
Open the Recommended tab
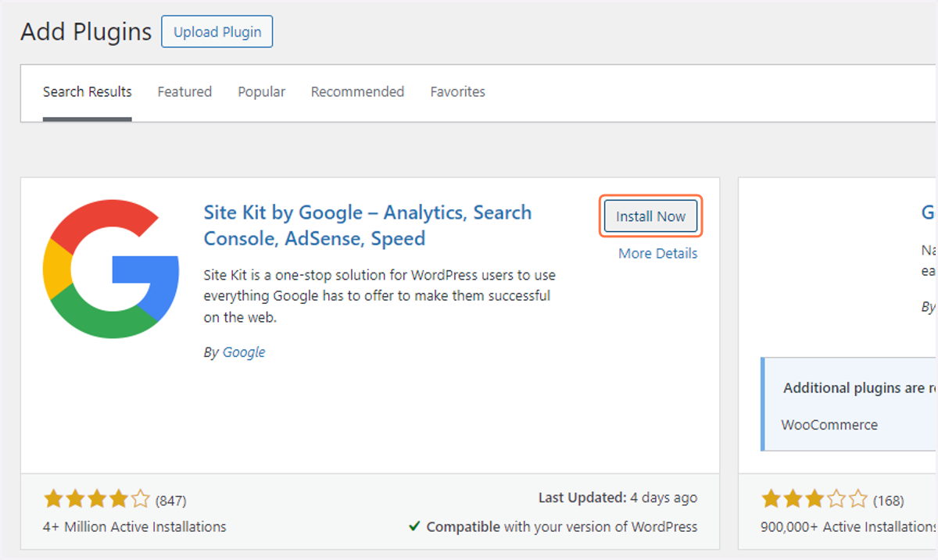(x=357, y=92)
